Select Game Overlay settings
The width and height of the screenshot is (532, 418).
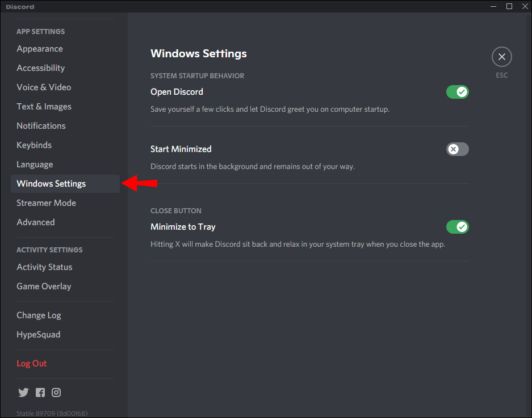(44, 286)
